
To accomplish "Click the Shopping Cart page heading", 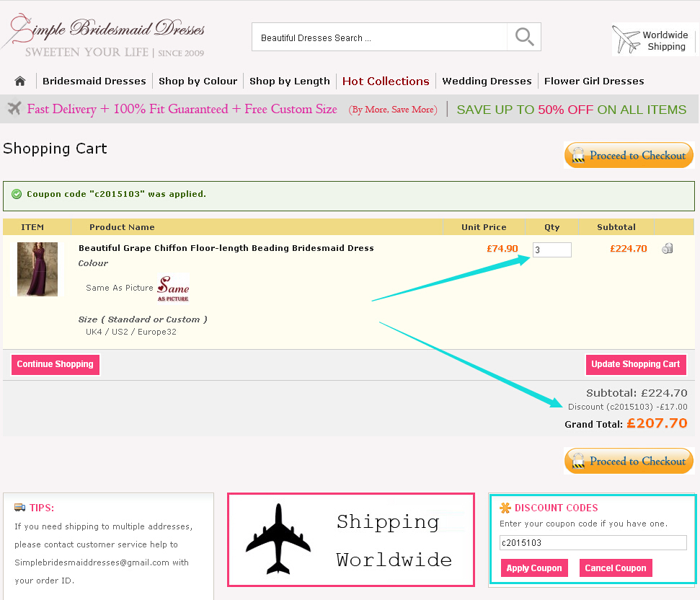I will [55, 149].
